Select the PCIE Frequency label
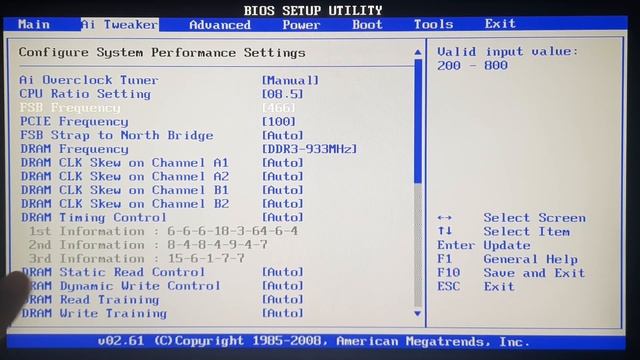The height and width of the screenshot is (360, 640). pos(74,121)
